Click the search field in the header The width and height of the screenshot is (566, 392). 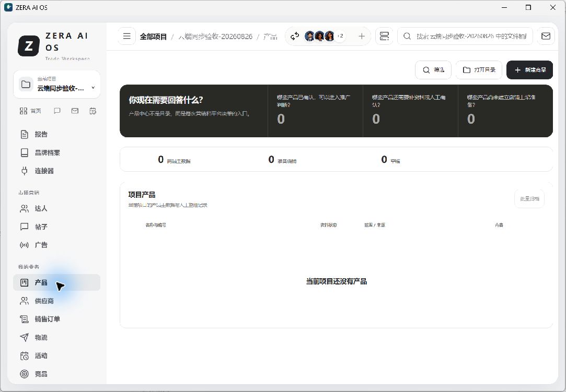coord(465,36)
